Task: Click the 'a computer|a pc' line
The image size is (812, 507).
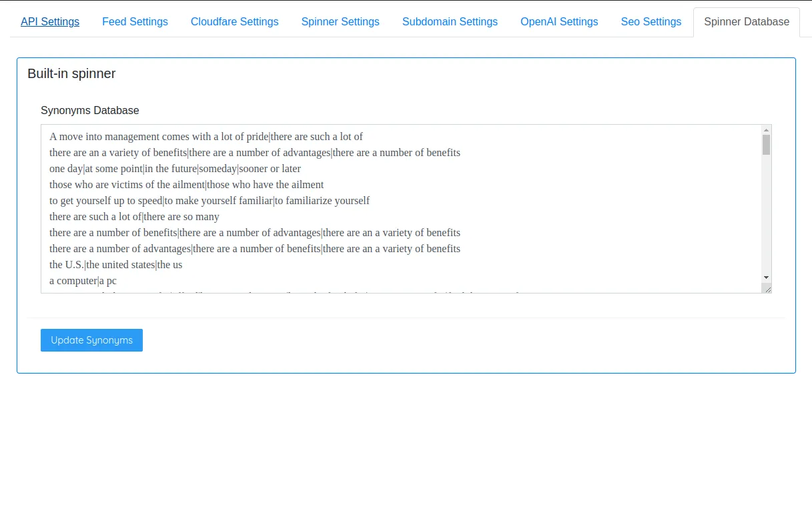Action: (x=83, y=281)
